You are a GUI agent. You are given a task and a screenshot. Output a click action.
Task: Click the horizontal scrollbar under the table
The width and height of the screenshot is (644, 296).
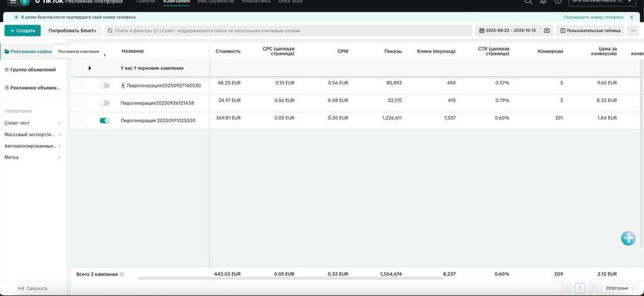coord(291,279)
